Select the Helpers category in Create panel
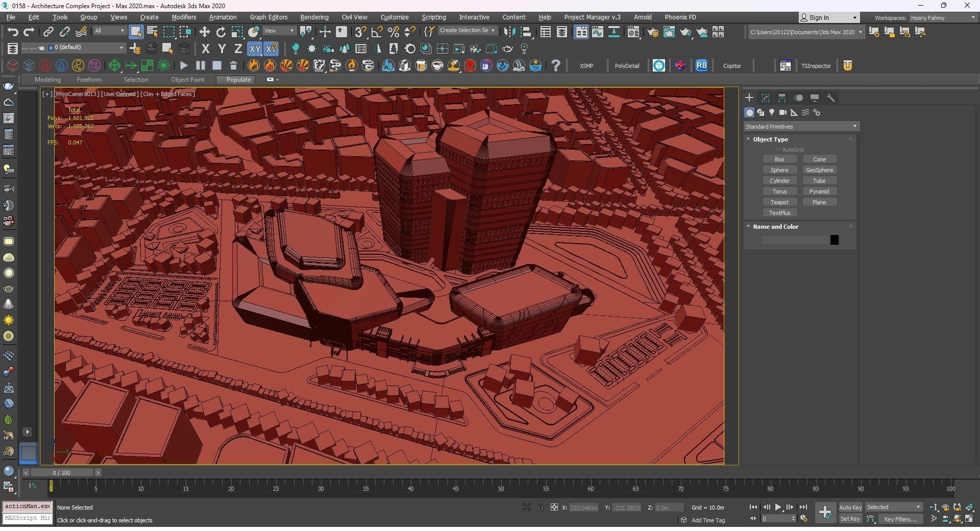Screen dimensions: 980x531 point(794,112)
